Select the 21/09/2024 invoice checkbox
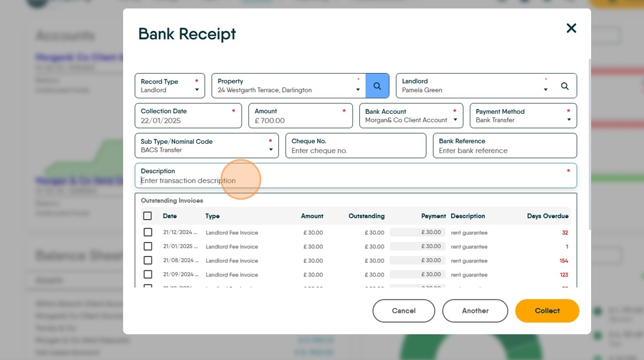Screen dimensions: 644x360 [x=148, y=274]
